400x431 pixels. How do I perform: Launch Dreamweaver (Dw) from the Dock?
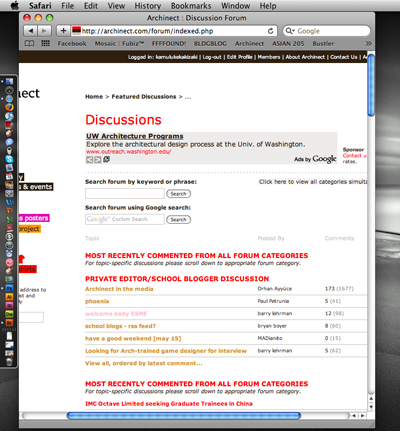[9, 314]
